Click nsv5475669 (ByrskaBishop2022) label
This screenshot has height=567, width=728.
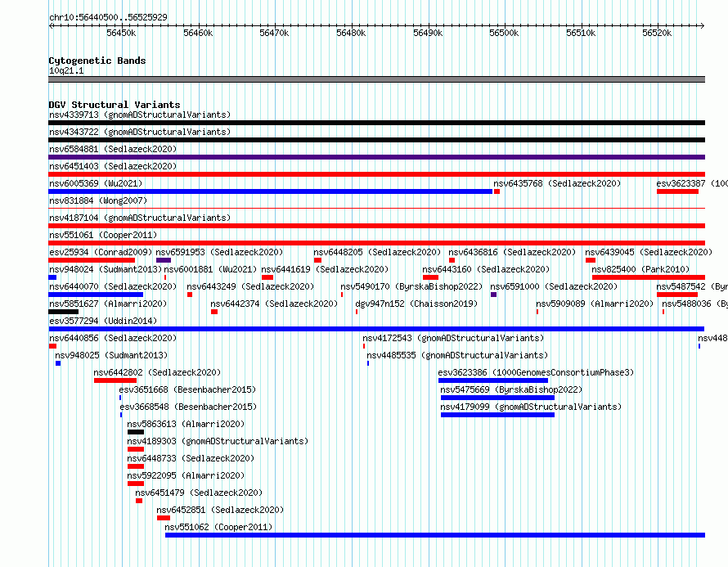(x=511, y=389)
